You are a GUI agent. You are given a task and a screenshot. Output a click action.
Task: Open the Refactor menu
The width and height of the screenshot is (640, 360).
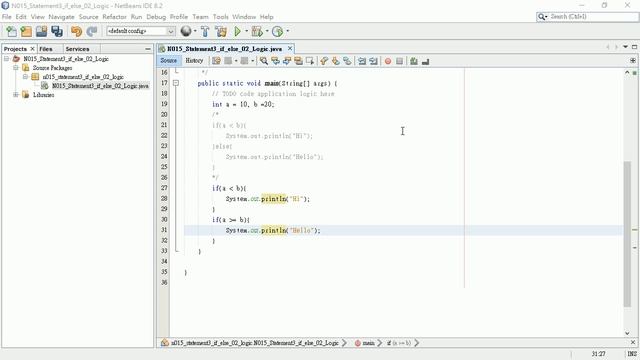pyautogui.click(x=114, y=17)
